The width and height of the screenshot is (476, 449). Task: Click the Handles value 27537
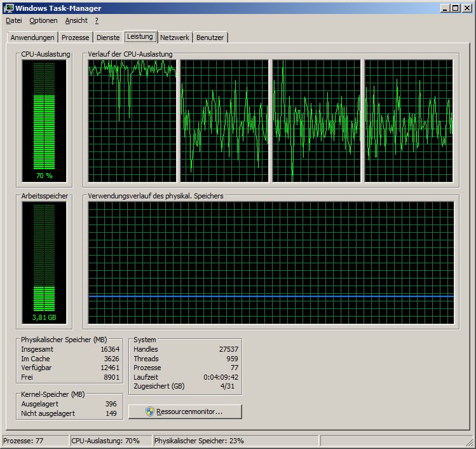[x=229, y=349]
